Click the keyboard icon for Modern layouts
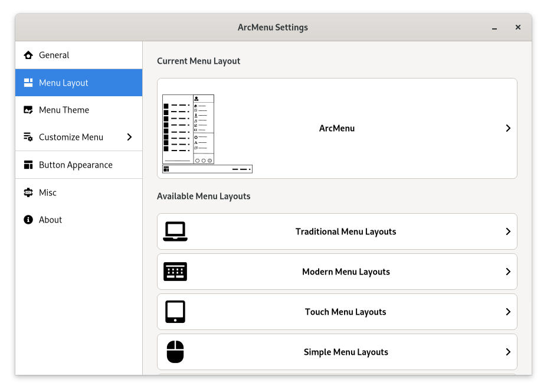Screen dimensions: 547x392 pyautogui.click(x=175, y=272)
